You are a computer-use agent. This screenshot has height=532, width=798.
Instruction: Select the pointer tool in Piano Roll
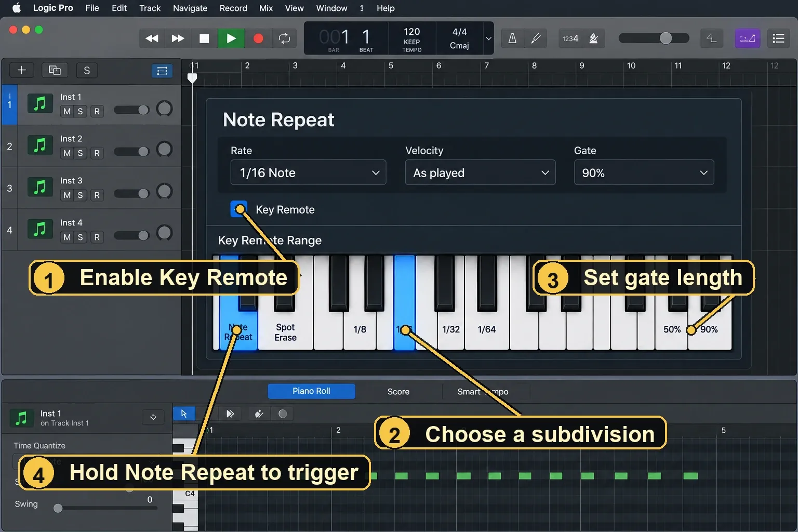coord(184,414)
